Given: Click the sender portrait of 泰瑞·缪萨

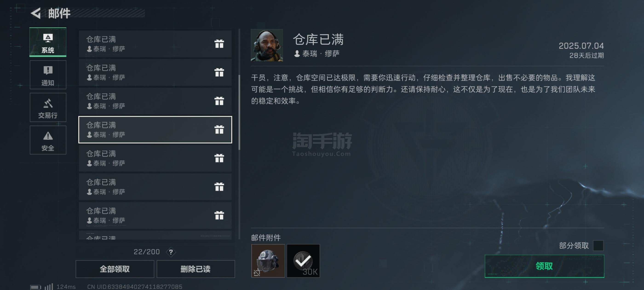Looking at the screenshot, I should (x=267, y=45).
